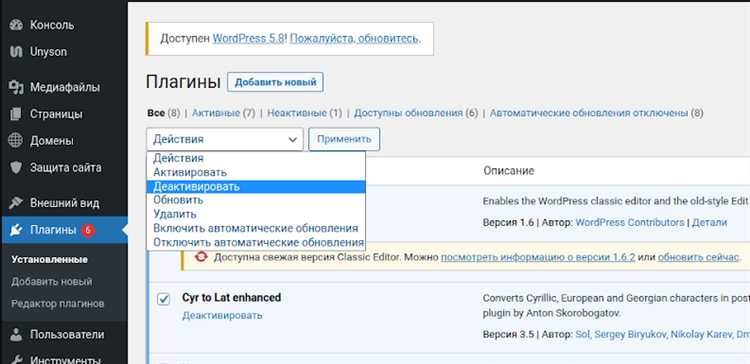Click the Инструменты wrench icon
750x364 pixels.
point(16,359)
